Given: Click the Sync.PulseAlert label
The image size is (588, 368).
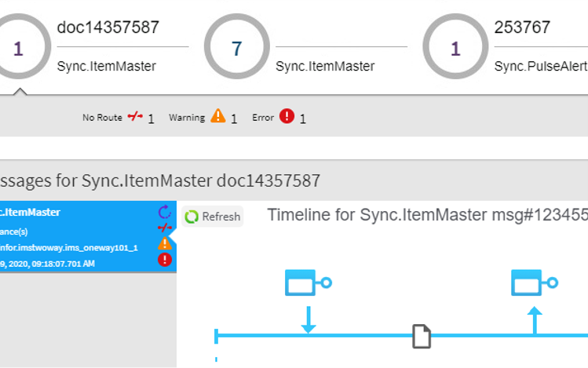Looking at the screenshot, I should click(541, 67).
